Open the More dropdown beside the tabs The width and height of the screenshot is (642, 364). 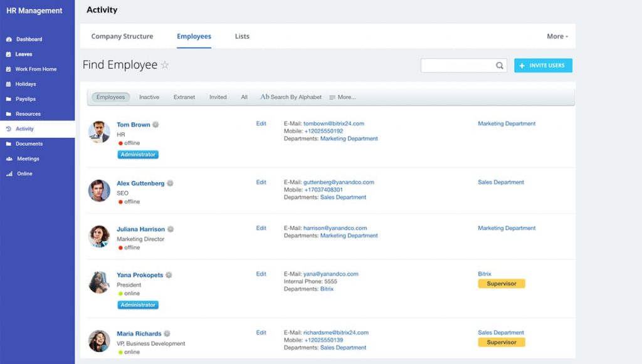[555, 36]
